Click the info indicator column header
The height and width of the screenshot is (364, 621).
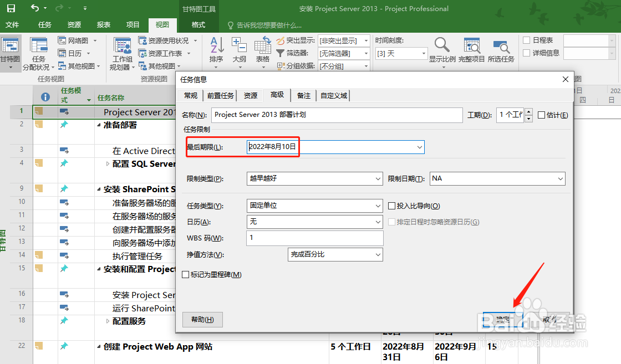point(45,96)
